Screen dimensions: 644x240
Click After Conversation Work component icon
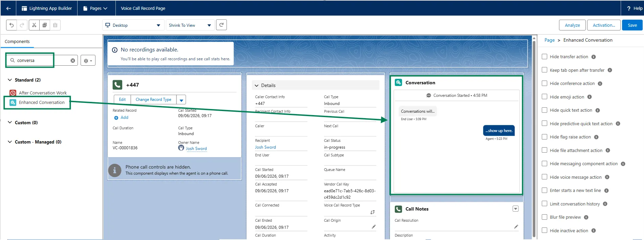coord(13,93)
